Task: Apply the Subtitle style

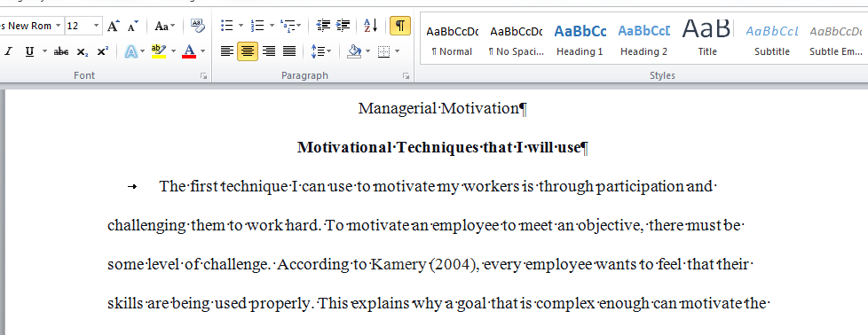Action: 771,39
